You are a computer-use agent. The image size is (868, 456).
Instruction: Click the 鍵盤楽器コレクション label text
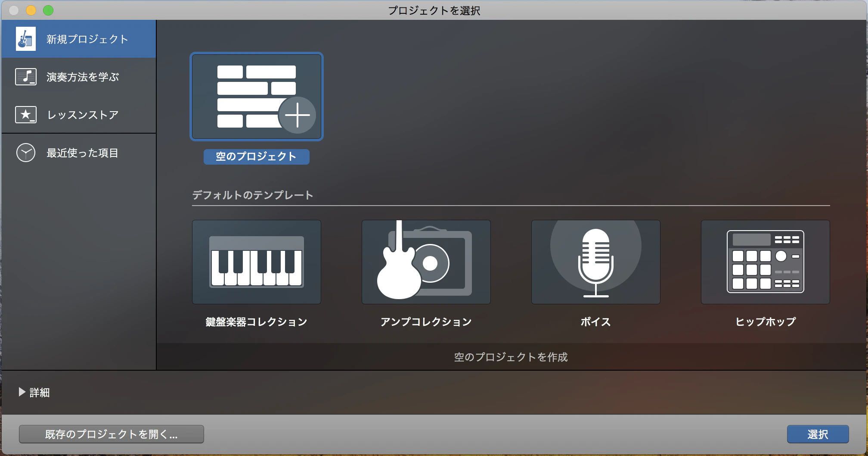coord(257,322)
